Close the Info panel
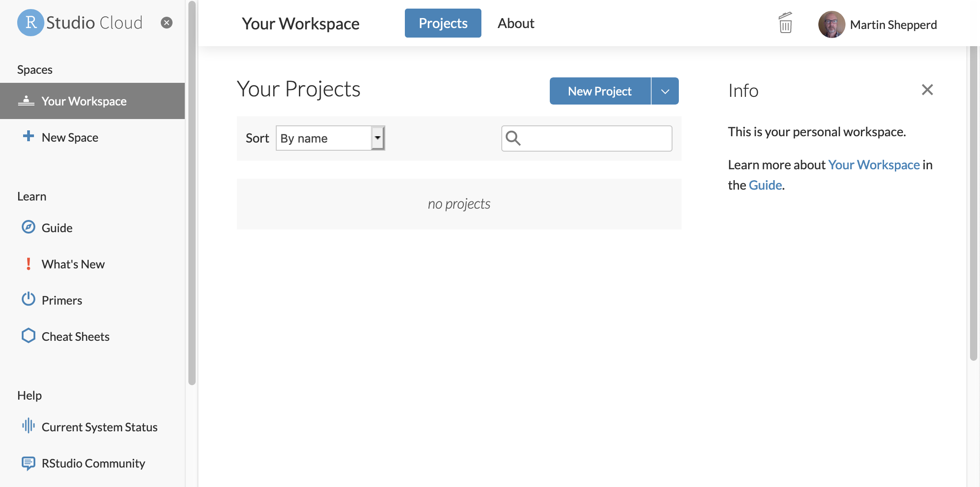This screenshot has height=487, width=980. (927, 90)
